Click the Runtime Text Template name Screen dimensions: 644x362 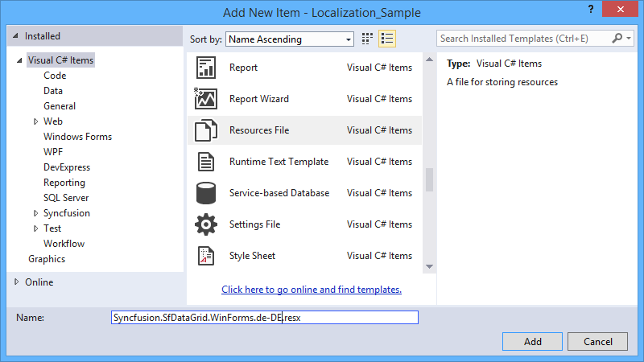click(x=279, y=162)
